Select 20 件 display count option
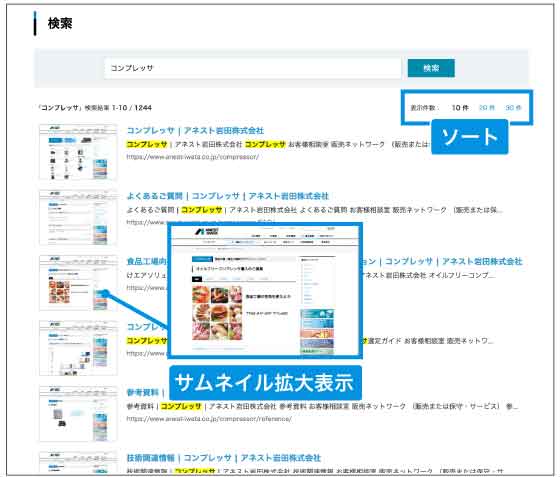The width and height of the screenshot is (560, 477). point(486,107)
